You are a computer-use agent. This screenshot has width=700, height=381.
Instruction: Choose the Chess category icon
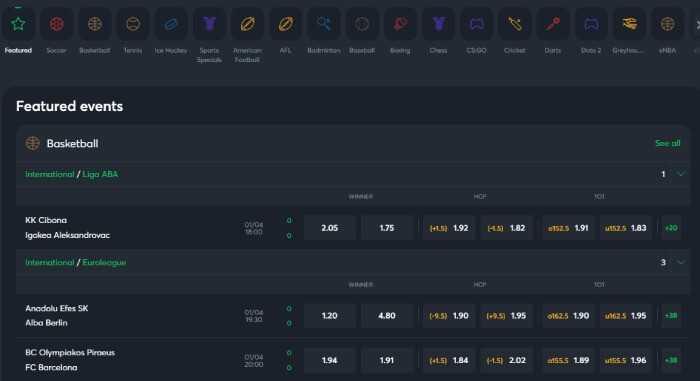click(x=438, y=24)
